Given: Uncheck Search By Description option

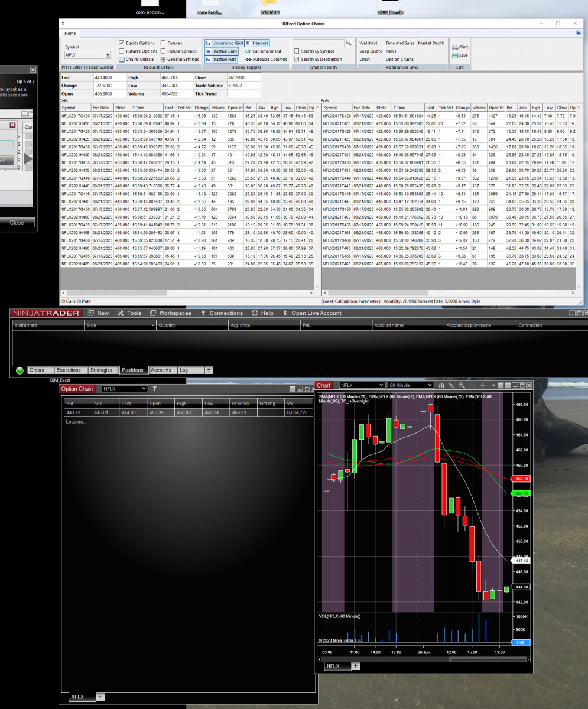Looking at the screenshot, I should [x=297, y=60].
